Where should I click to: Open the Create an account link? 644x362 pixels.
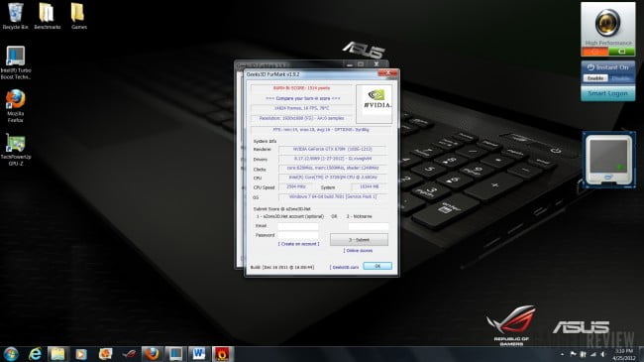coord(298,244)
